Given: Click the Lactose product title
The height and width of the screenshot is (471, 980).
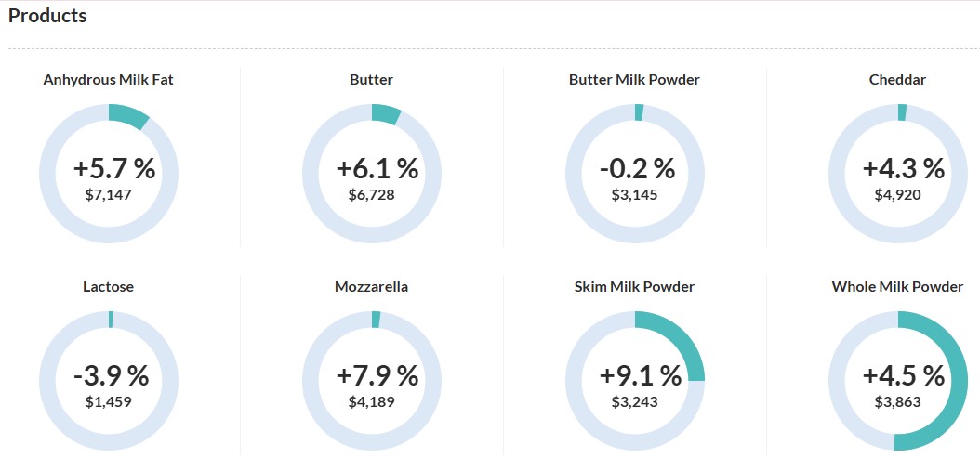Looking at the screenshot, I should (x=108, y=287).
